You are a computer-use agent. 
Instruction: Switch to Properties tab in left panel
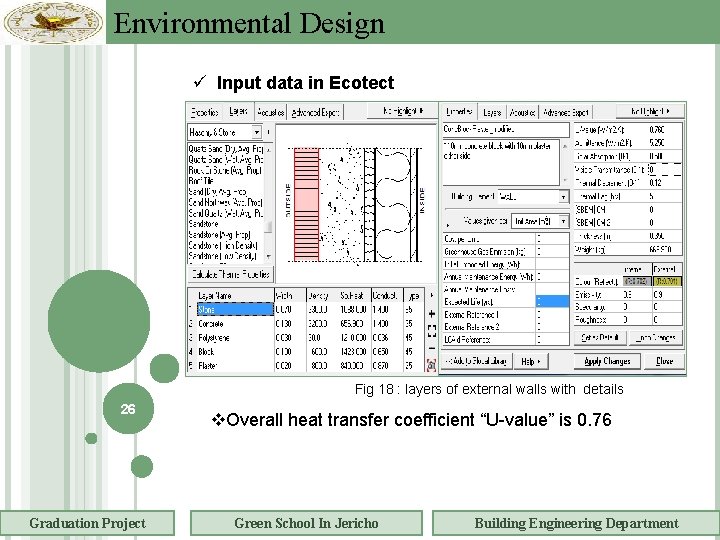[204, 112]
